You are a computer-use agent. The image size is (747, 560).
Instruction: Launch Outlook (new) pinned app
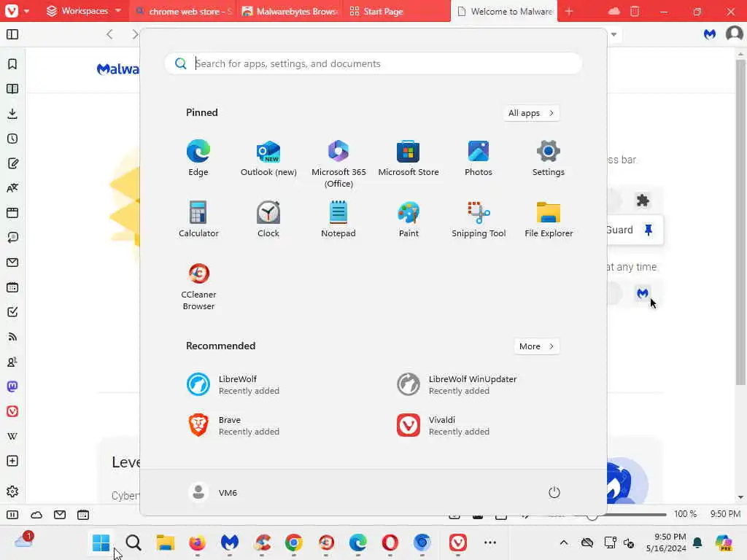point(268,158)
